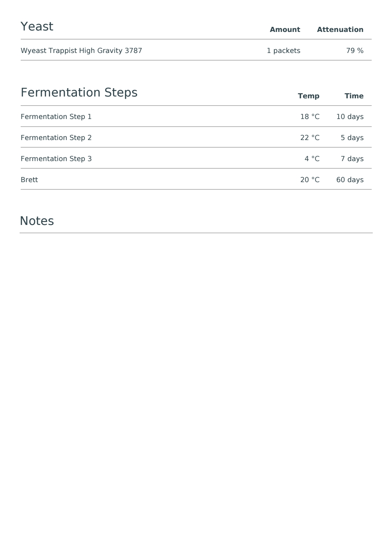Click the 18 °C temperature value

tap(310, 117)
